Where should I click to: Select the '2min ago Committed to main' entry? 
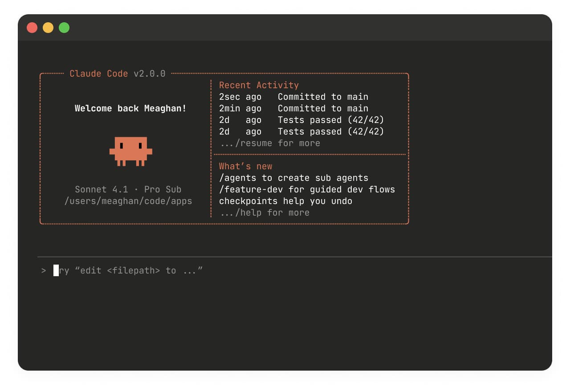[293, 108]
